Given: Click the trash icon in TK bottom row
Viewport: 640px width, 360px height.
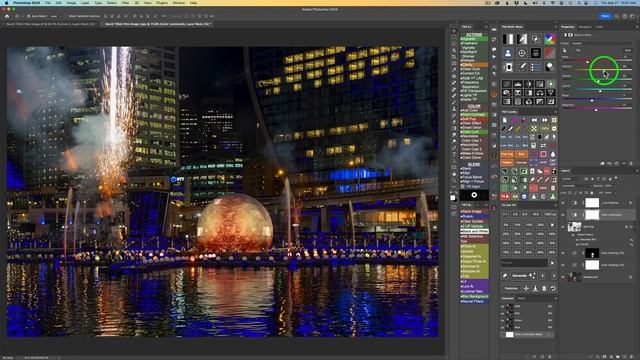Looking at the screenshot, I should [x=544, y=289].
